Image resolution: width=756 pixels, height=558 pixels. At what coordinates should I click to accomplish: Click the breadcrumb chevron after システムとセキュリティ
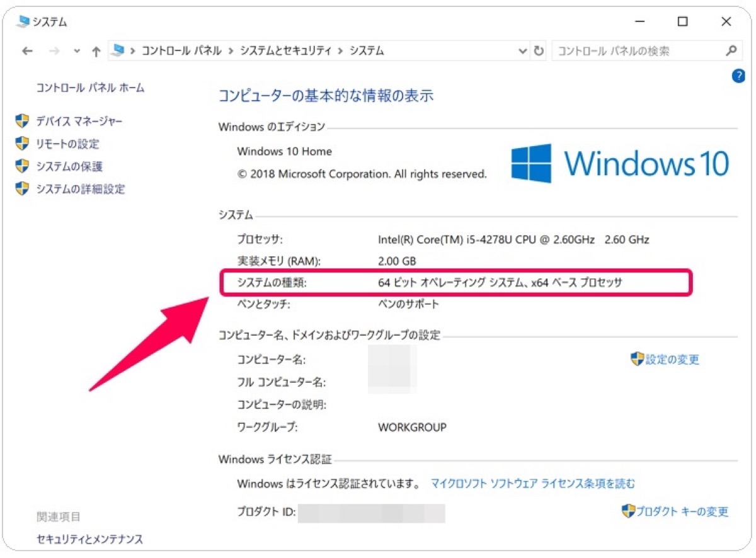[x=341, y=51]
